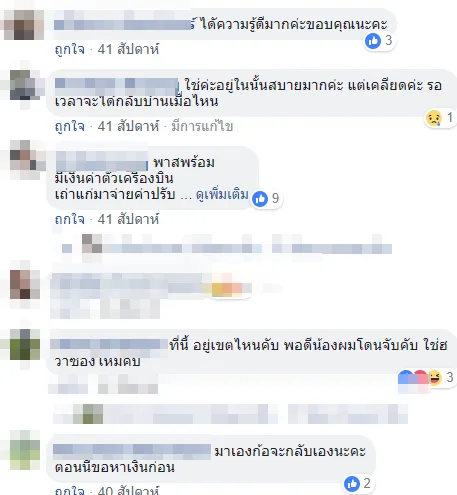The image size is (457, 495).
Task: Like the พาสพร้อม comment via ถูกใจ
Action: click(70, 219)
